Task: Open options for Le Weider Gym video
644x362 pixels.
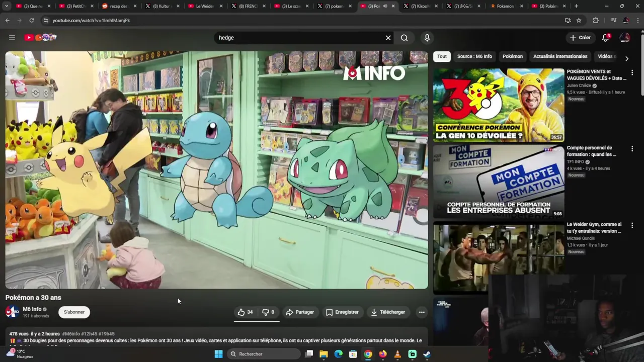Action: 632,225
